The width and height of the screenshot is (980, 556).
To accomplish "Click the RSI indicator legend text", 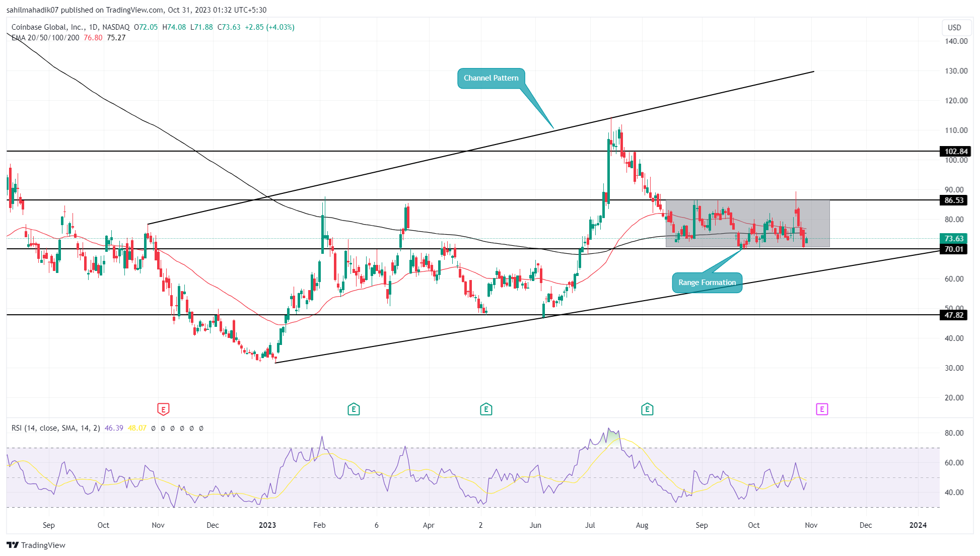I will coord(55,428).
